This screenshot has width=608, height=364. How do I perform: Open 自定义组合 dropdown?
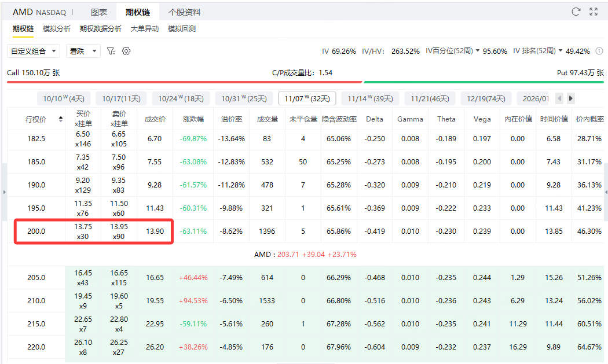coord(34,51)
